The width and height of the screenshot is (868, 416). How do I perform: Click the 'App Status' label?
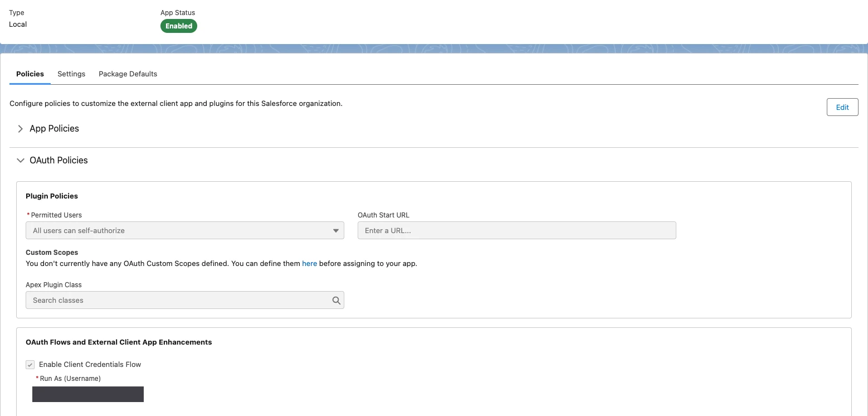click(x=178, y=12)
